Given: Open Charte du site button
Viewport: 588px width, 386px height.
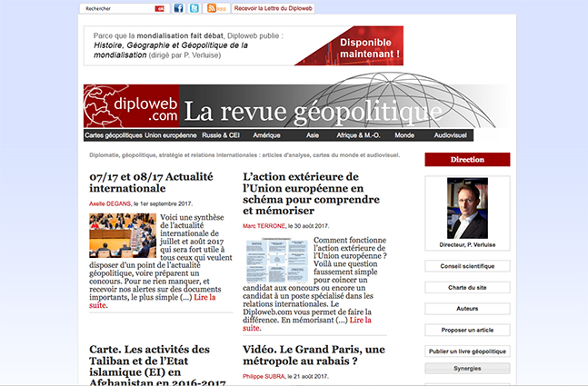Looking at the screenshot, I should 467,287.
